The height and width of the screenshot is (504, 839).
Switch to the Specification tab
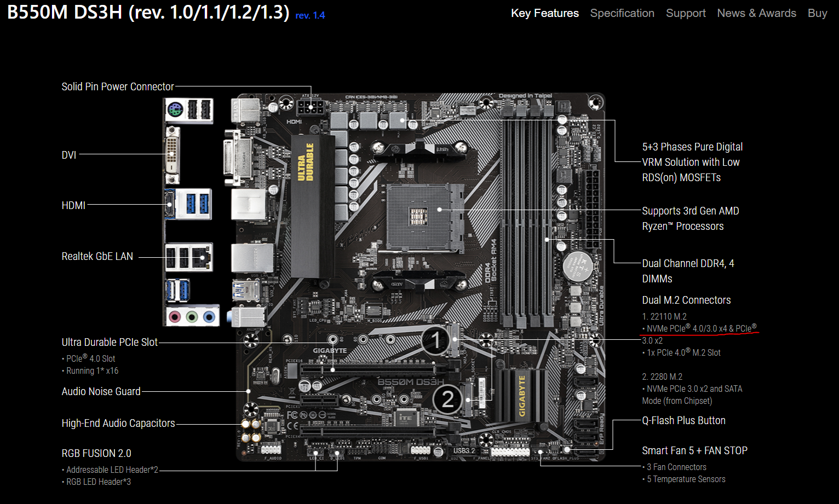(x=622, y=13)
